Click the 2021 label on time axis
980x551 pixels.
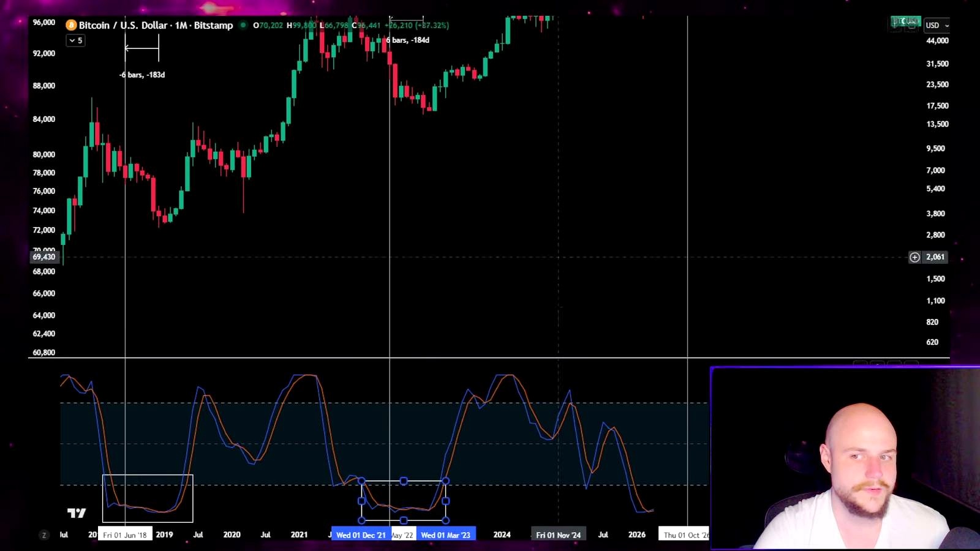click(x=299, y=534)
